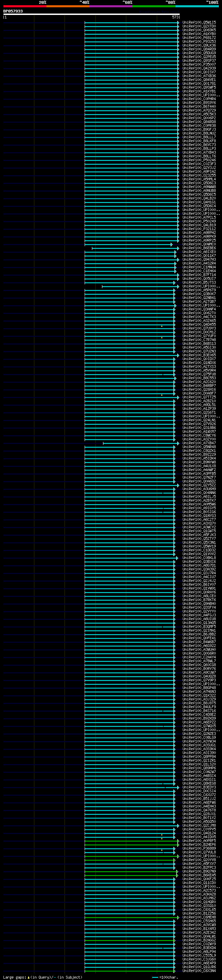The image size is (222, 980).
Task: Click the purple ~60% identity legend bar
Action: (x=111, y=6)
